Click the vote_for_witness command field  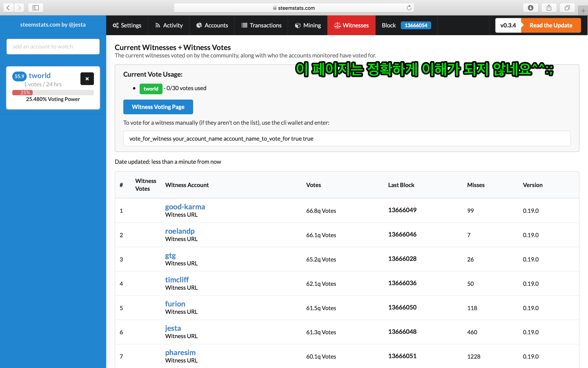[347, 138]
